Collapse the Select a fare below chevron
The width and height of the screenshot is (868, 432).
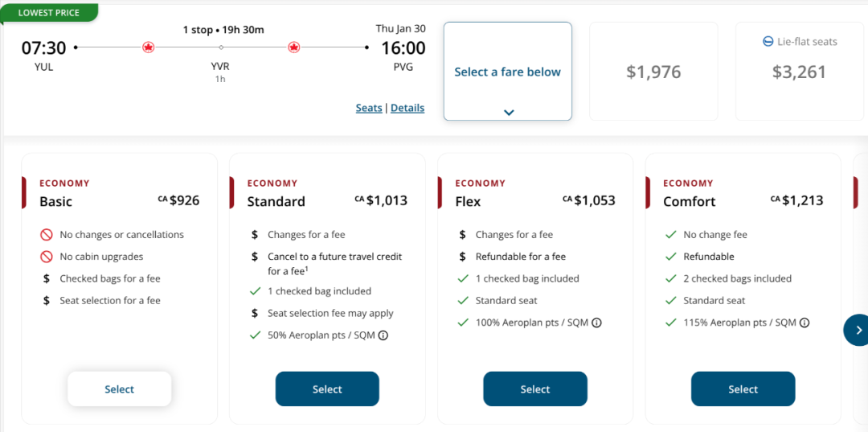[x=508, y=113]
